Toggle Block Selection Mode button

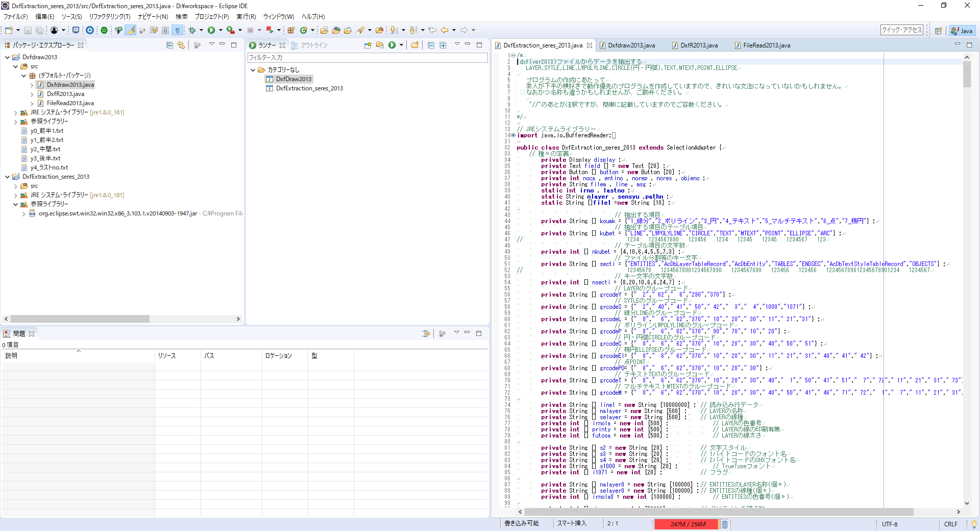(165, 31)
